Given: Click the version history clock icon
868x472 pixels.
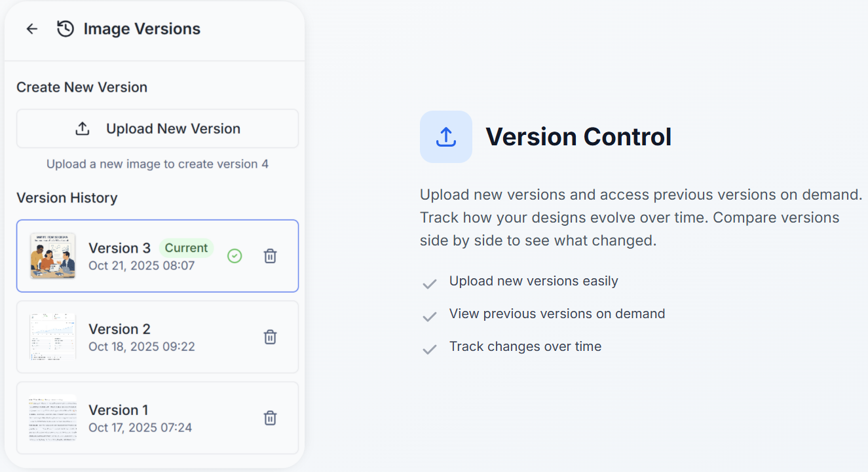Looking at the screenshot, I should tap(64, 28).
